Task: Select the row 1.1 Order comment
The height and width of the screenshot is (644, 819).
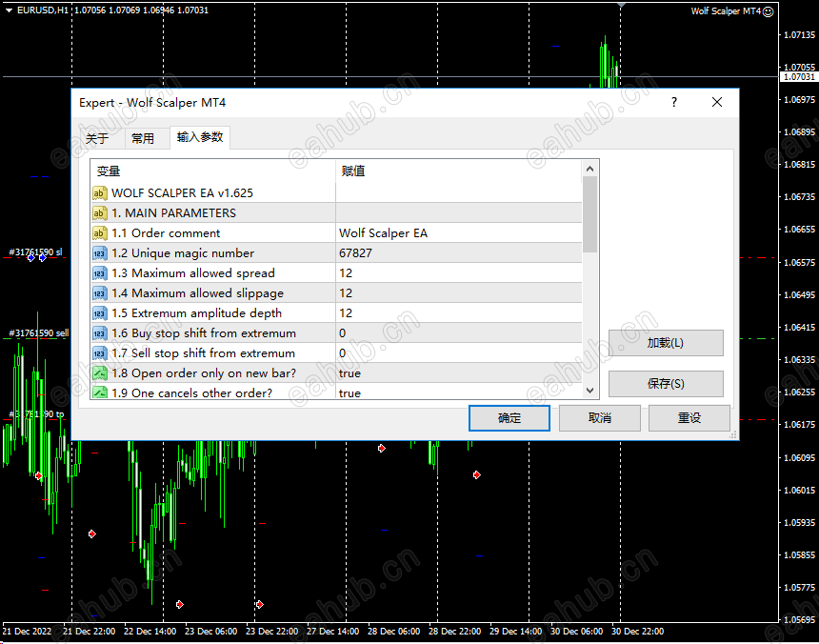Action: point(336,233)
